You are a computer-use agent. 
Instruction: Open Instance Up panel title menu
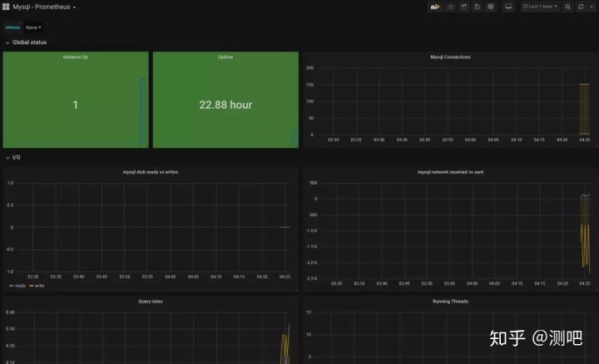coord(75,57)
